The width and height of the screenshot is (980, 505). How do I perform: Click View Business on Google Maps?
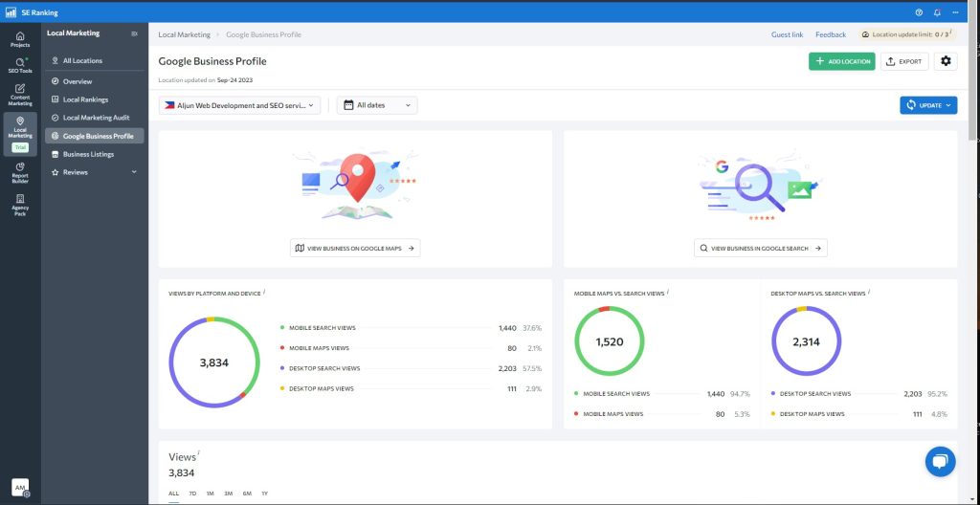tap(355, 248)
